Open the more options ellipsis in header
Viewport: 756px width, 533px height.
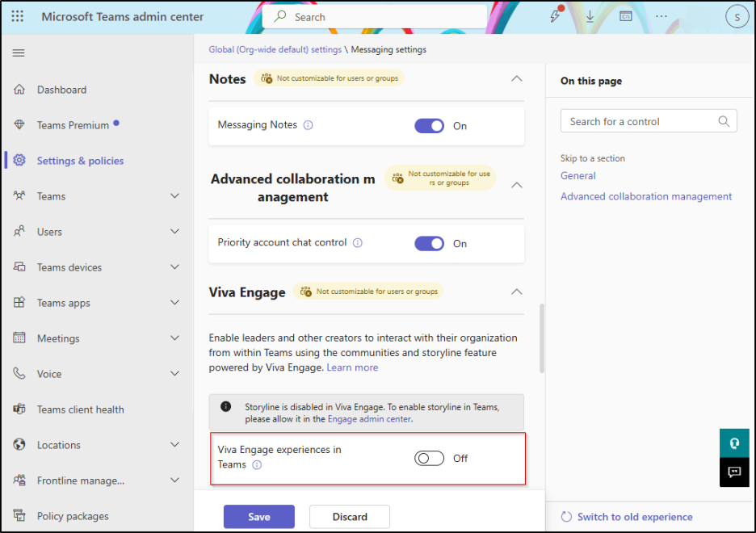pos(661,17)
